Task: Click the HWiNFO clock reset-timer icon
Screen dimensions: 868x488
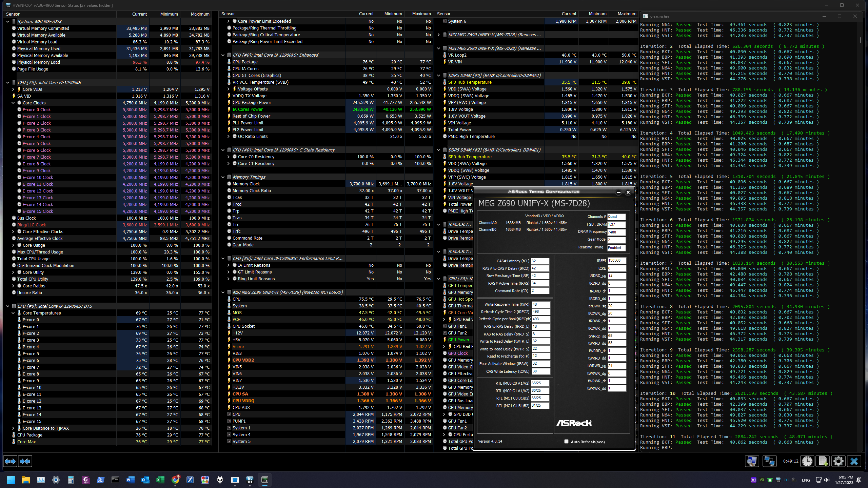Action: (807, 461)
